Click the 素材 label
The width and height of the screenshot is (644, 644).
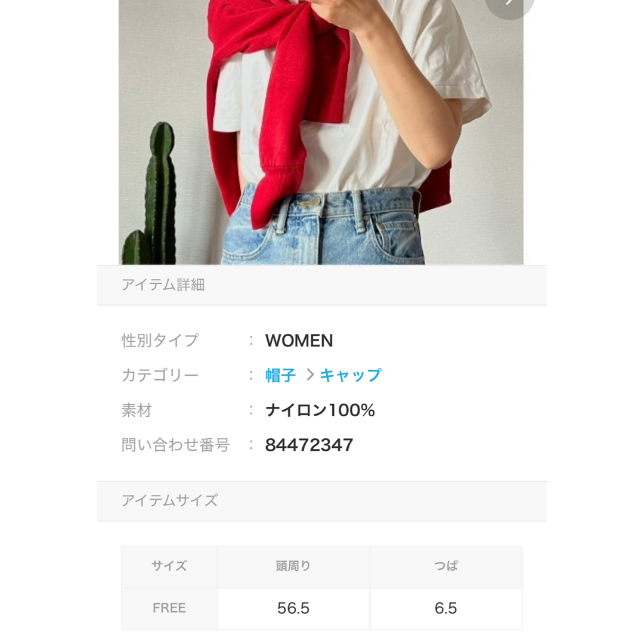pos(137,410)
